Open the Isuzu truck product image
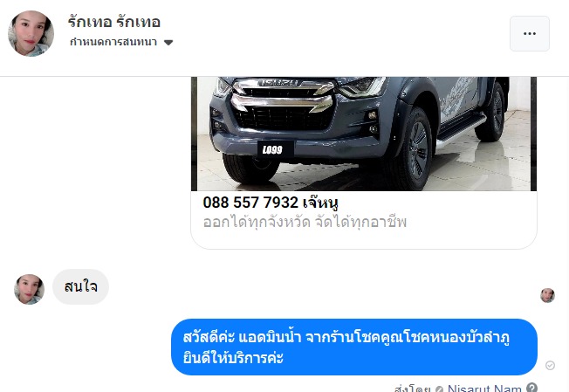The image size is (569, 392). click(364, 134)
